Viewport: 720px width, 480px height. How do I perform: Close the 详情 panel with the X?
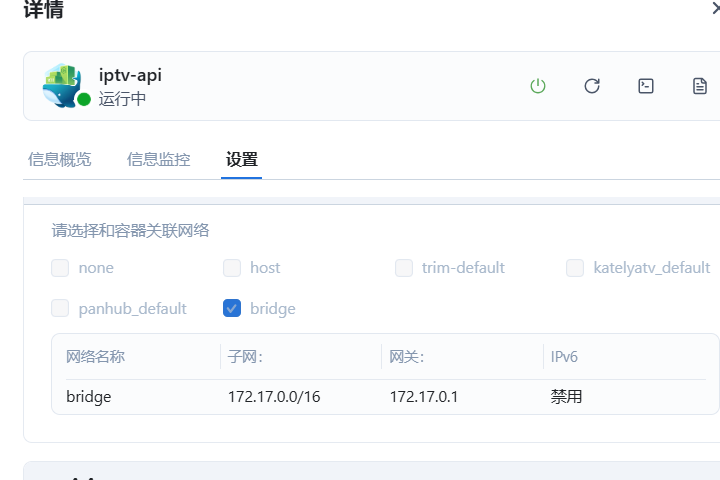pyautogui.click(x=714, y=8)
